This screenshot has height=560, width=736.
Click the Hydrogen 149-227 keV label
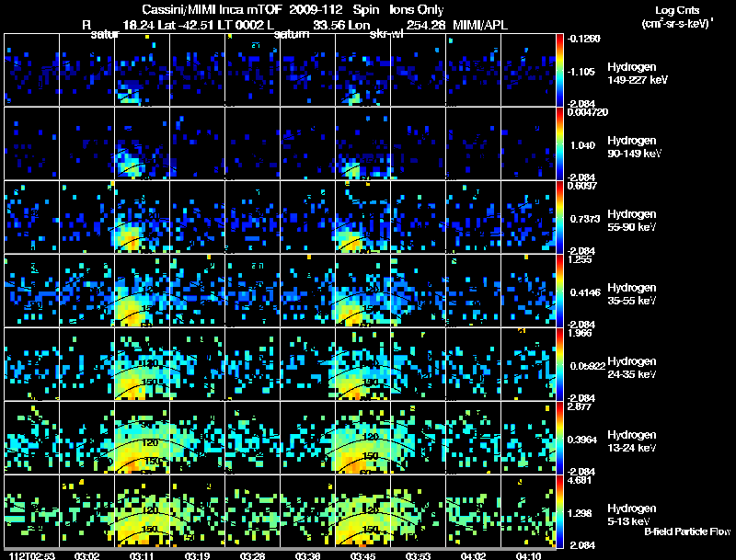click(637, 74)
